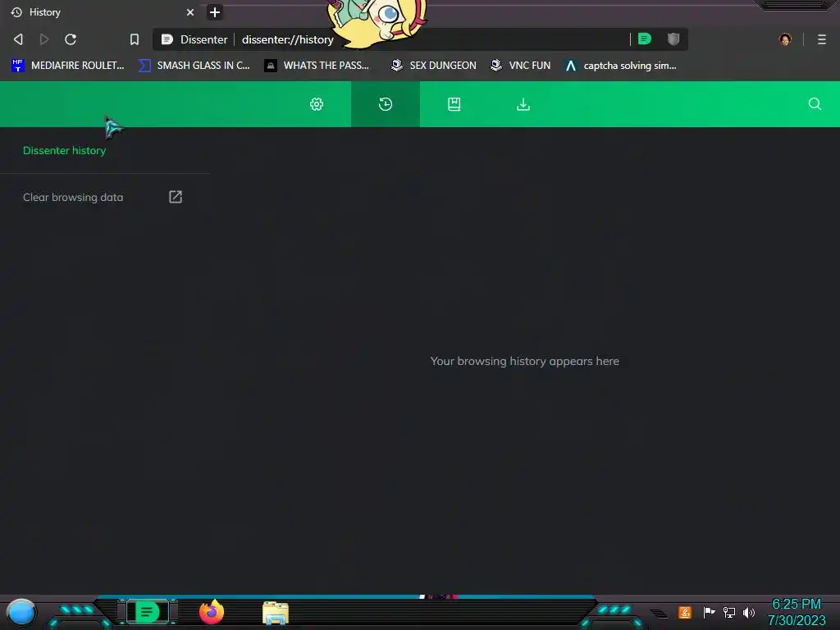Select the History clock tab icon
840x630 pixels.
[386, 104]
